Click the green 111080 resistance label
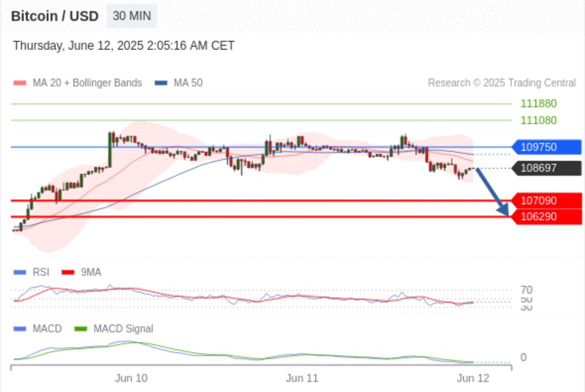585x392 pixels. (538, 120)
